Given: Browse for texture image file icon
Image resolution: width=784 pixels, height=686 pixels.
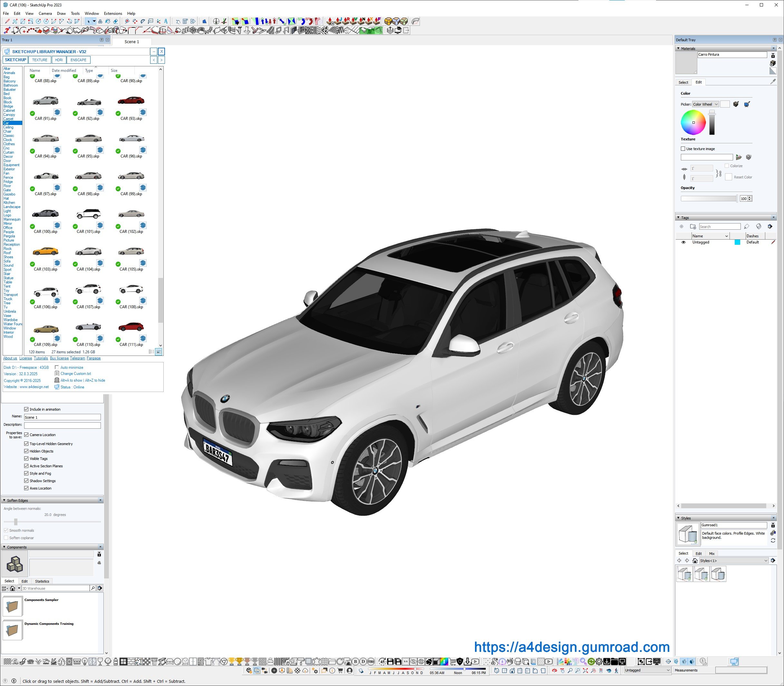Looking at the screenshot, I should pos(739,157).
